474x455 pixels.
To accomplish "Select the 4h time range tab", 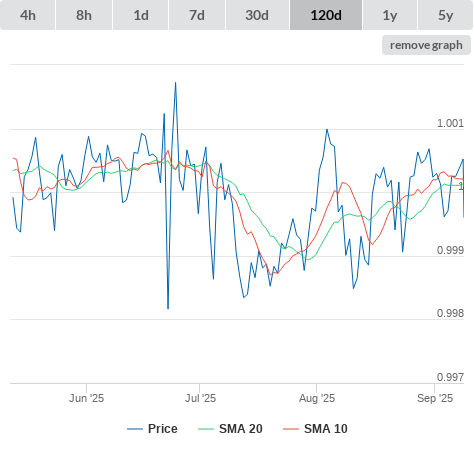I will click(x=28, y=15).
